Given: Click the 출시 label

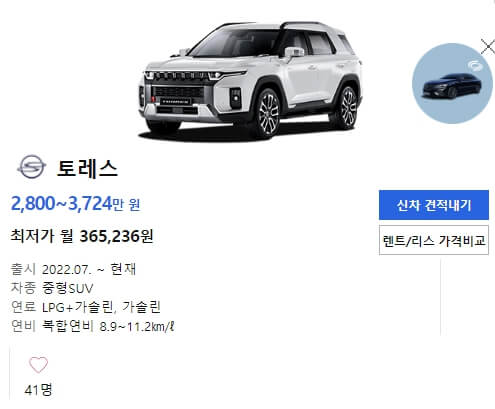Looking at the screenshot, I should 23,269.
